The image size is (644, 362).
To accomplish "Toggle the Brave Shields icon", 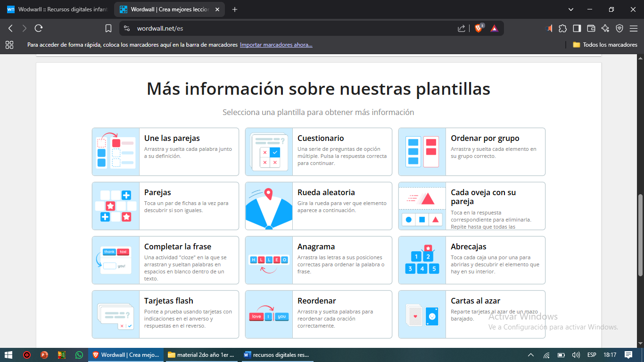I will (x=478, y=28).
